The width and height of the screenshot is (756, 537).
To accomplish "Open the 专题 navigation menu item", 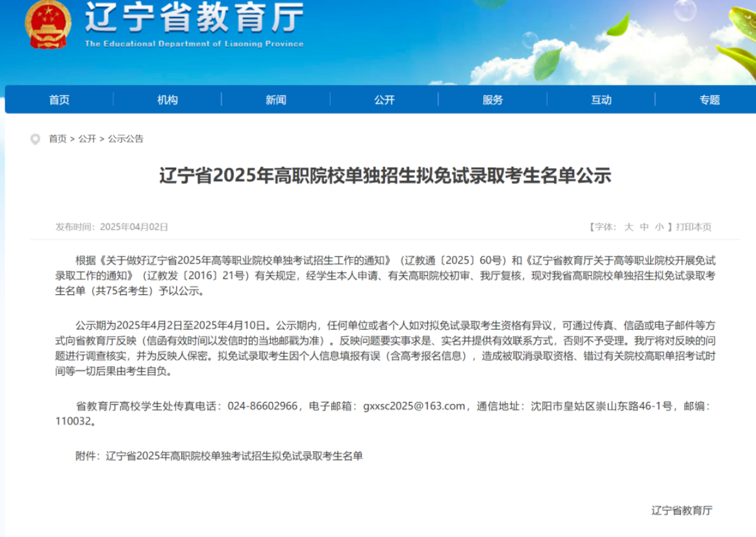I will [710, 99].
